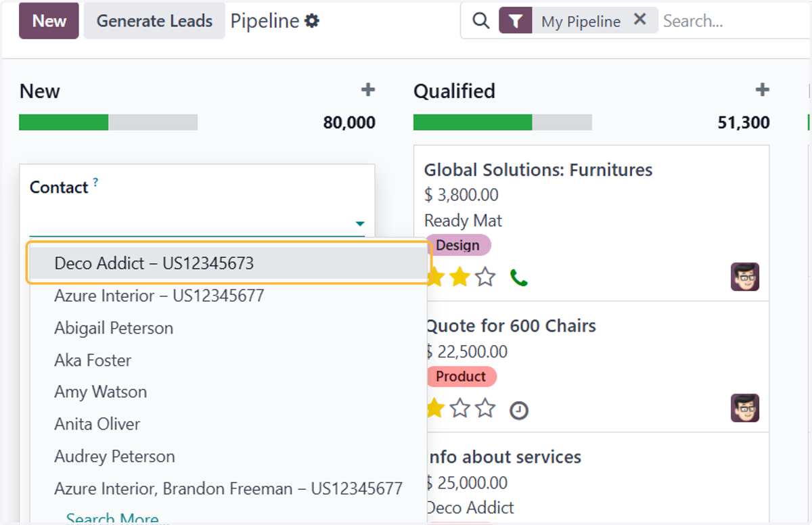
Task: Click the 51,300 expected revenue total
Action: click(744, 122)
